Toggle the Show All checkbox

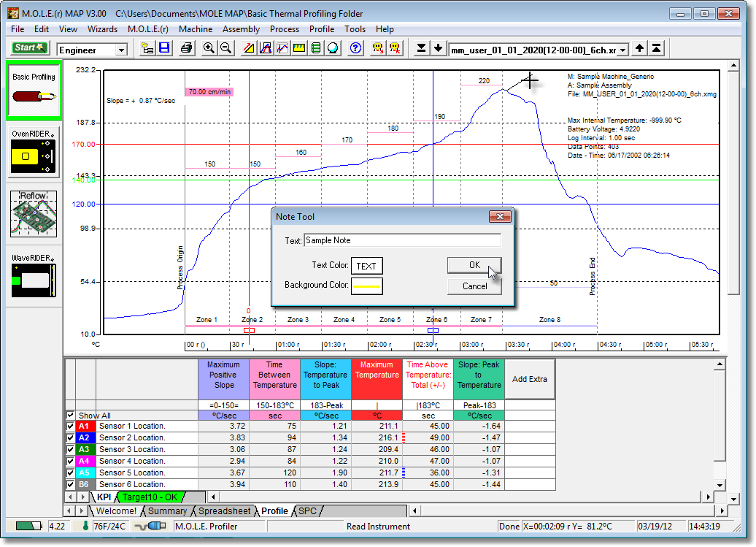coord(70,416)
